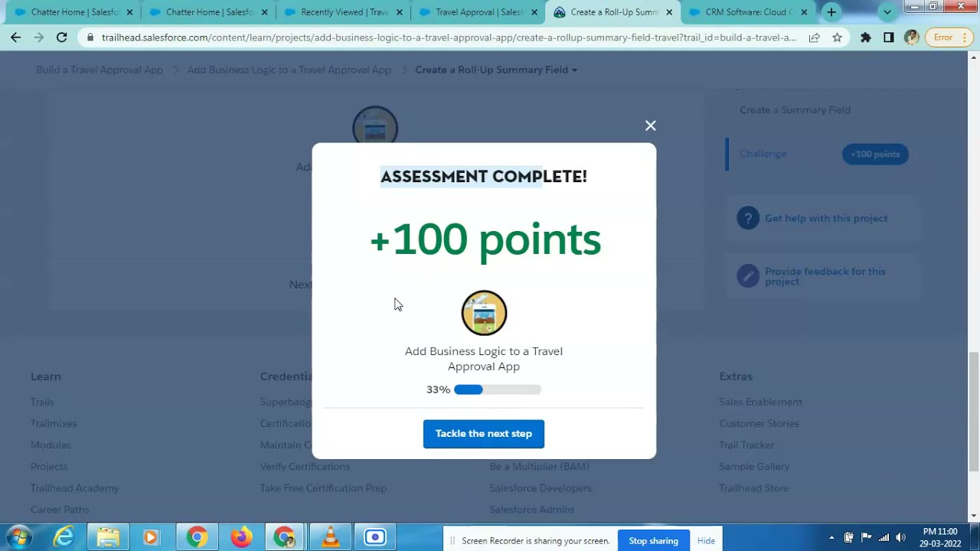
Task: Go back in browser history
Action: (x=16, y=37)
